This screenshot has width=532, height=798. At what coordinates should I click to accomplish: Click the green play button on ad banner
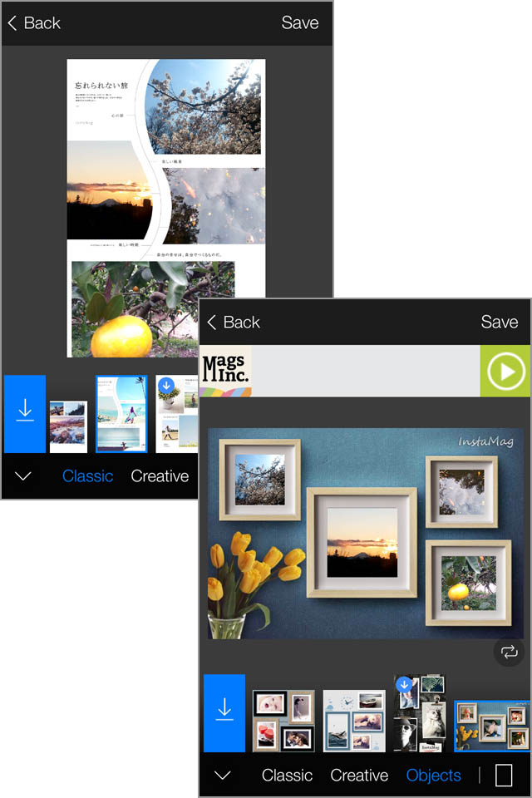click(x=505, y=371)
